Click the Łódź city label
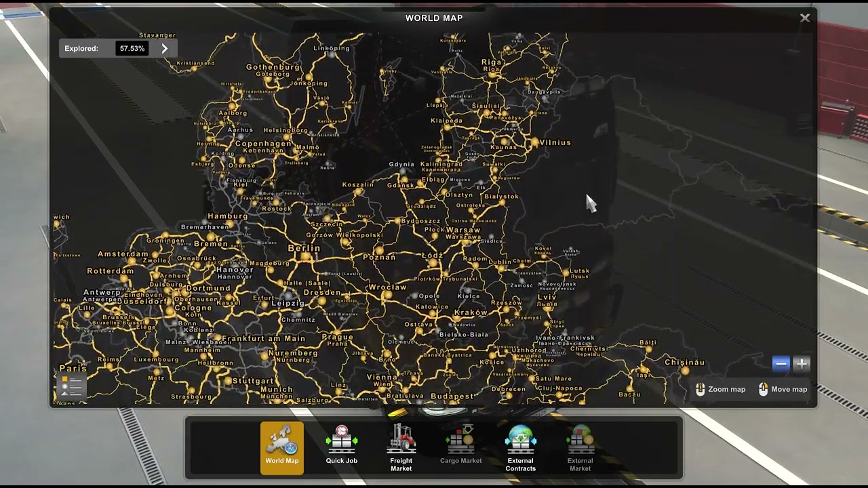Image resolution: width=868 pixels, height=488 pixels. pos(432,256)
